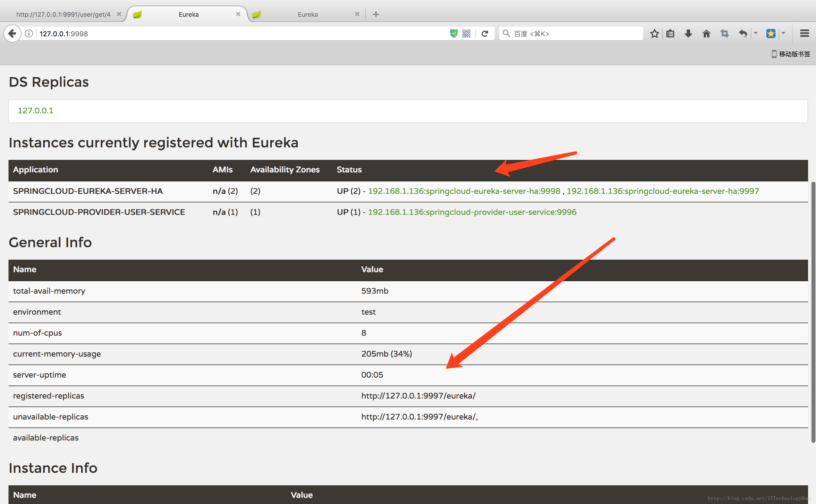Click the num-of-cpus row label
816x504 pixels.
point(37,333)
